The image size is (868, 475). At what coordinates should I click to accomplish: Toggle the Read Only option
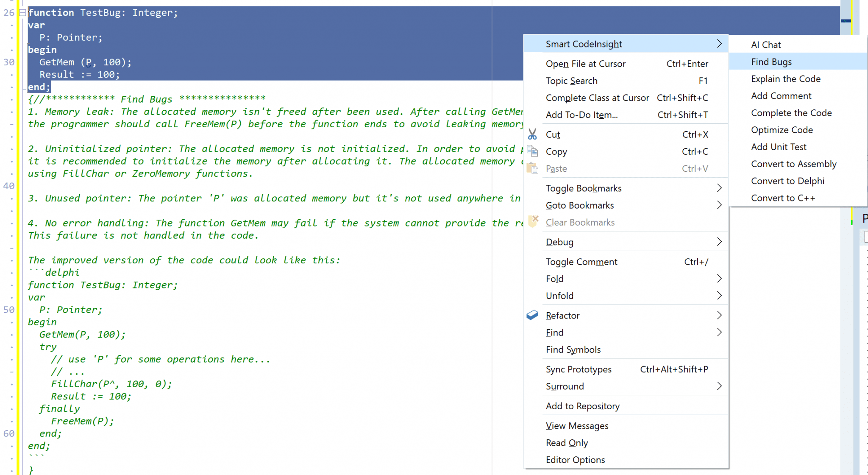point(626,442)
